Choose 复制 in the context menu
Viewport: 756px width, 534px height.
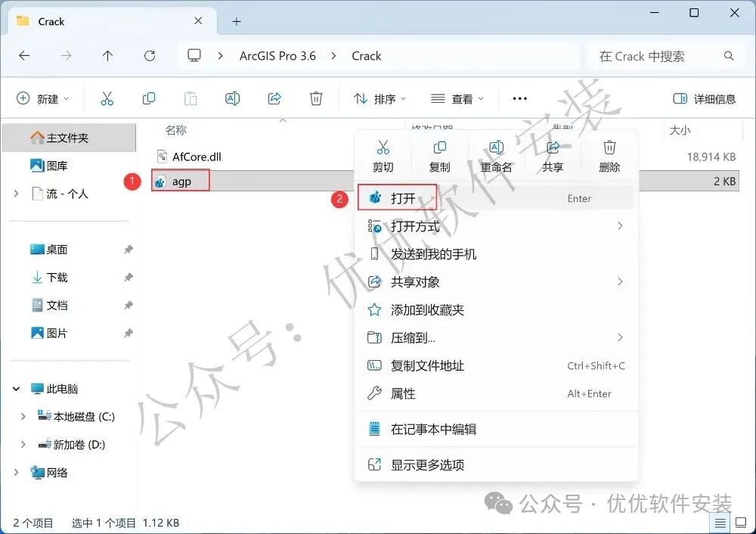(440, 157)
